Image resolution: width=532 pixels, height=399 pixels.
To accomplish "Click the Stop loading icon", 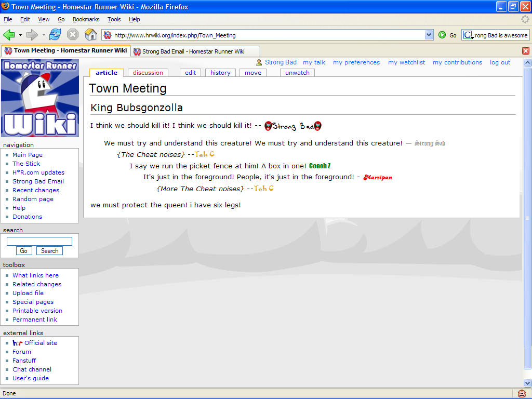I will (73, 35).
